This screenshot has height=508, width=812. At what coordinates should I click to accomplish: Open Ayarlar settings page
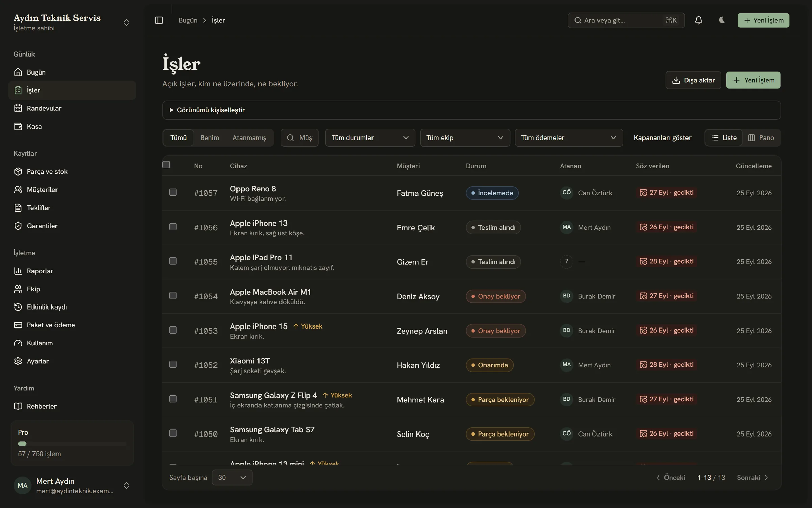pyautogui.click(x=72, y=361)
